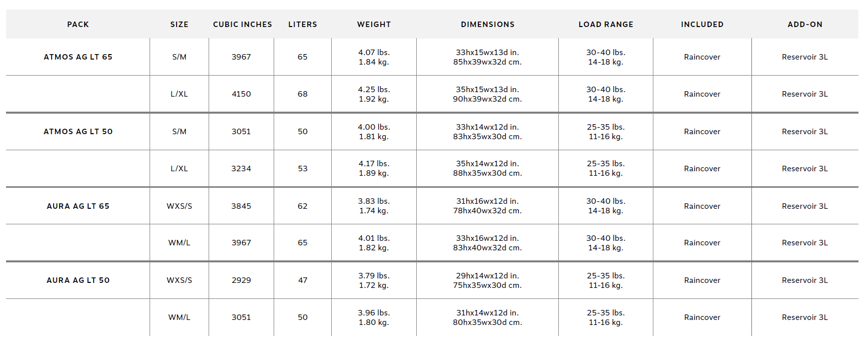The image size is (868, 349).
Task: Click the 4150 cubic inches cell
Action: pyautogui.click(x=241, y=94)
